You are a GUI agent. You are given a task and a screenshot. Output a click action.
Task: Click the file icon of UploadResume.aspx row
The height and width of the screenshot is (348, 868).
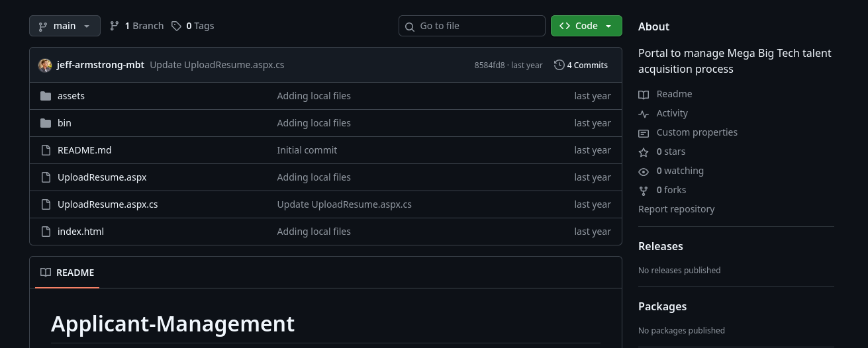[46, 177]
